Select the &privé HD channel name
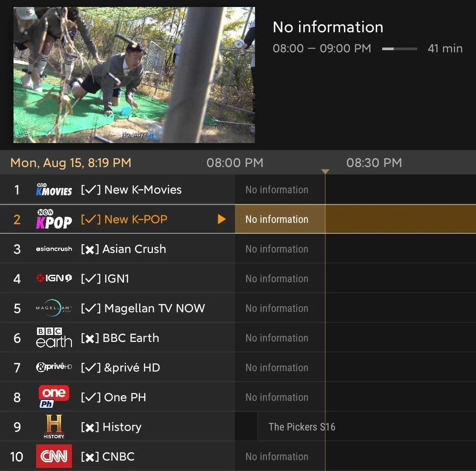 click(x=132, y=368)
